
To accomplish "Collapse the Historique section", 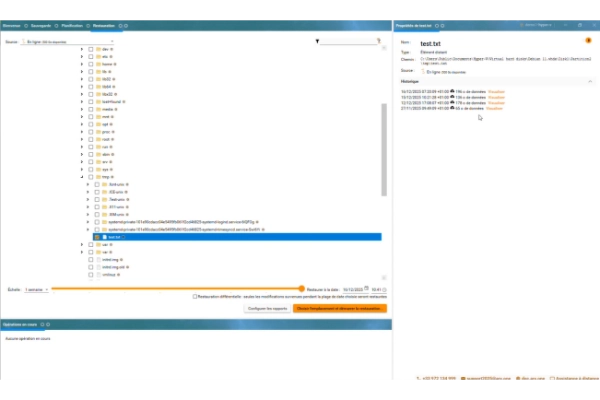I will 590,81.
